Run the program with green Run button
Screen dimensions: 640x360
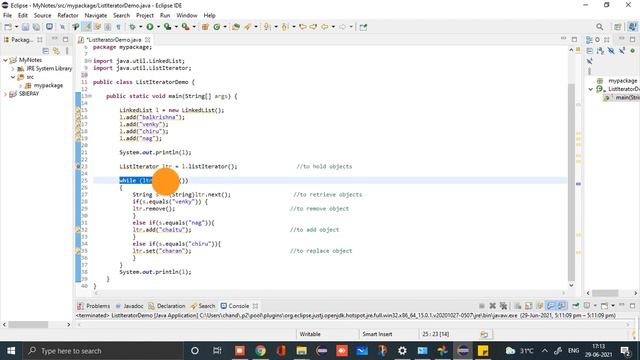150,27
